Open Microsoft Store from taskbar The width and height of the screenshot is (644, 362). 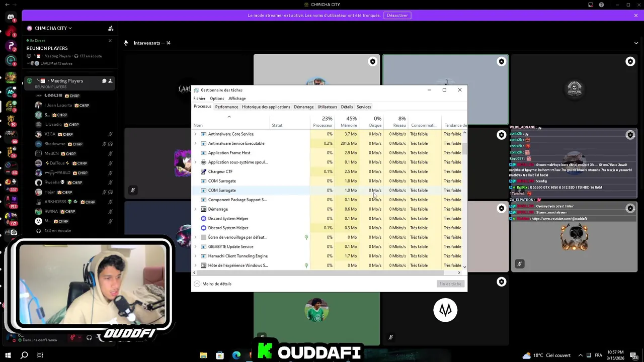coord(220,355)
